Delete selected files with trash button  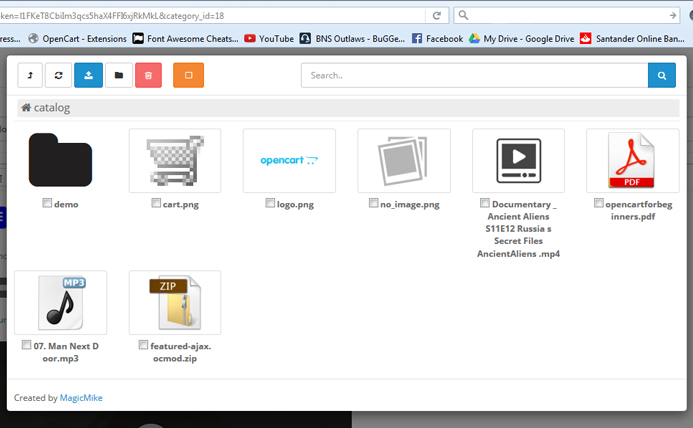pos(148,75)
